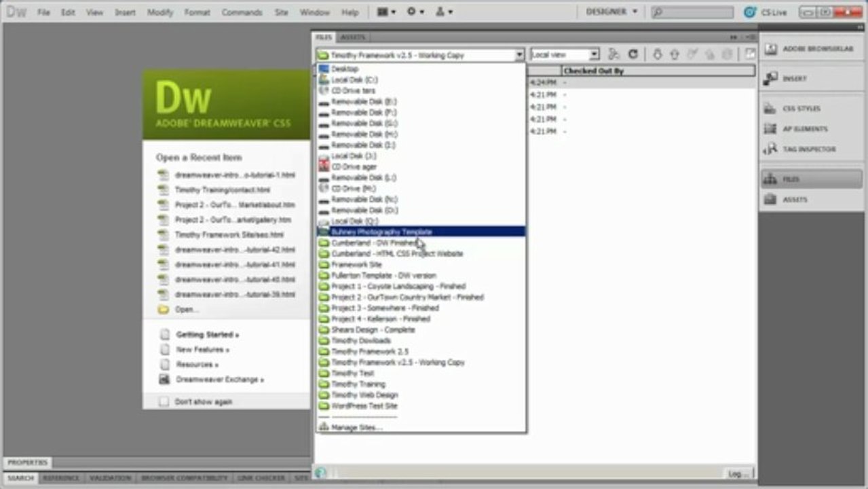This screenshot has width=868, height=489.
Task: Open the Insert menu
Action: tap(125, 12)
